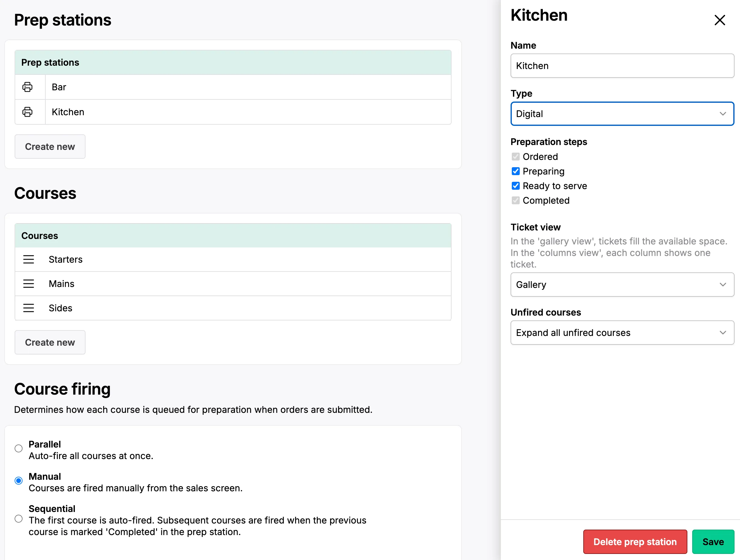Screen dimensions: 740x560
Task: Click Delete prep station button
Action: [635, 541]
